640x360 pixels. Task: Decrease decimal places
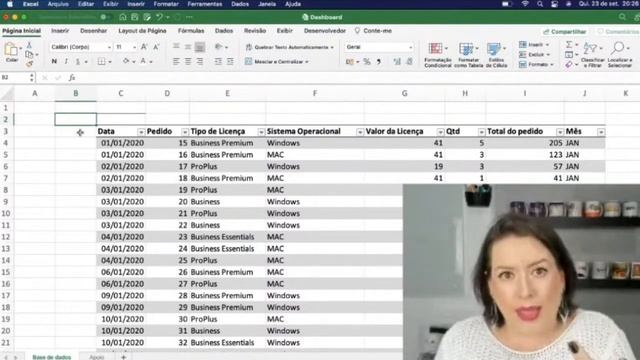409,62
